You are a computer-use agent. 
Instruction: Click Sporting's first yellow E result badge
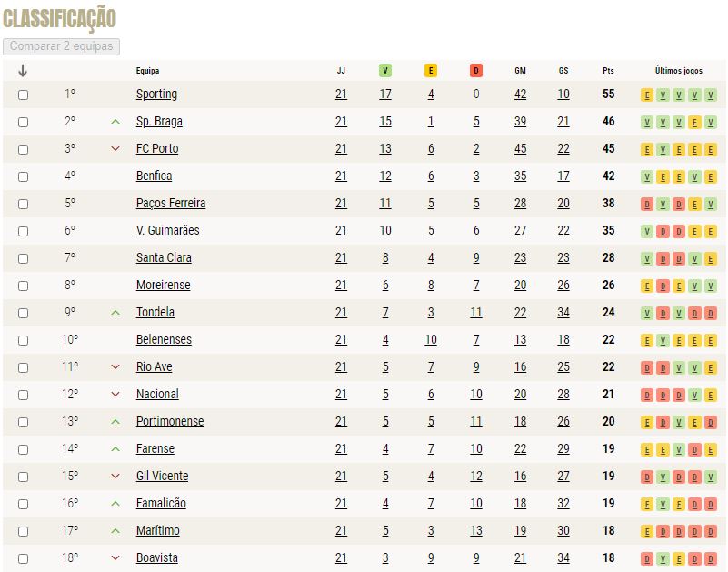646,95
